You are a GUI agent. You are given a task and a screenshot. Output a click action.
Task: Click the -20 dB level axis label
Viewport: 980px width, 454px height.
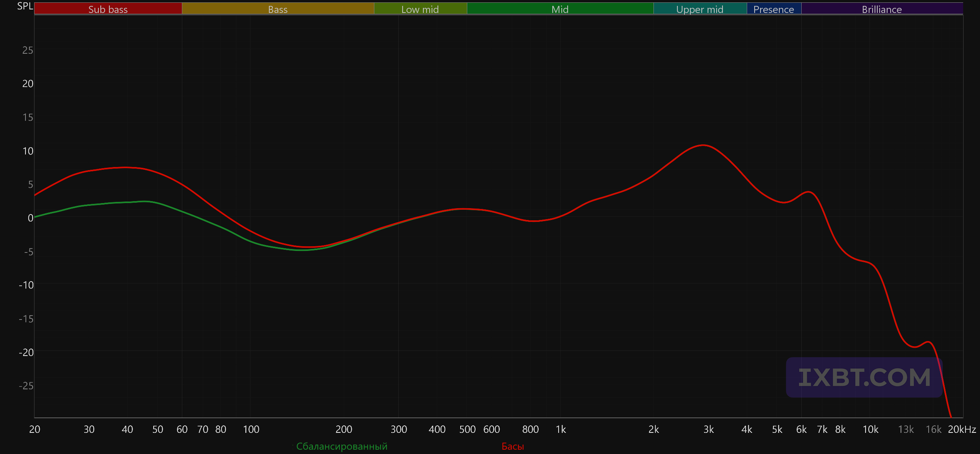[26, 352]
